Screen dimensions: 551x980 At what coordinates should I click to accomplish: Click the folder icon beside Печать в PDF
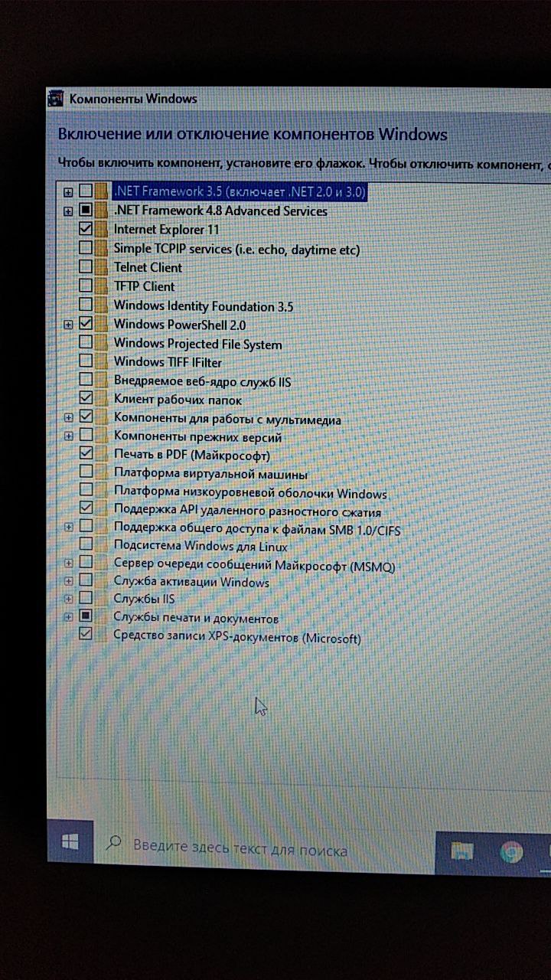coord(102,454)
